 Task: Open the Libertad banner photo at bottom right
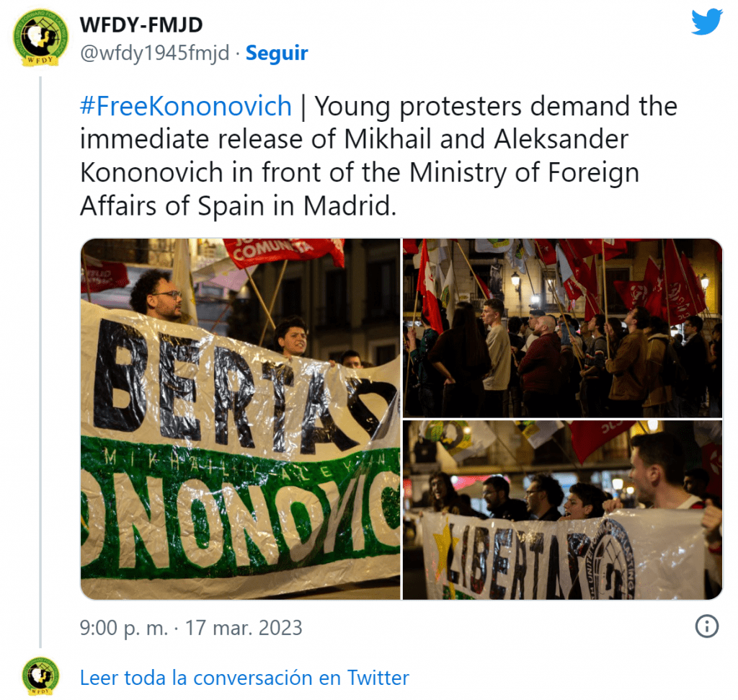[562, 510]
